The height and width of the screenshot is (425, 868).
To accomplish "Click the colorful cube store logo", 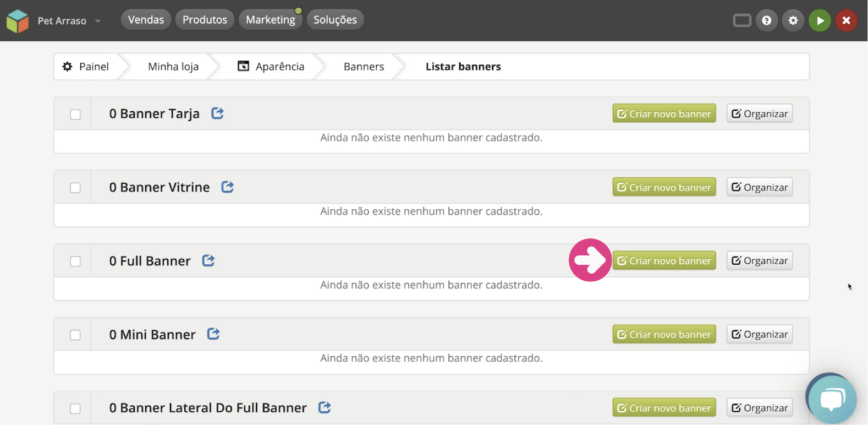I will pyautogui.click(x=18, y=21).
